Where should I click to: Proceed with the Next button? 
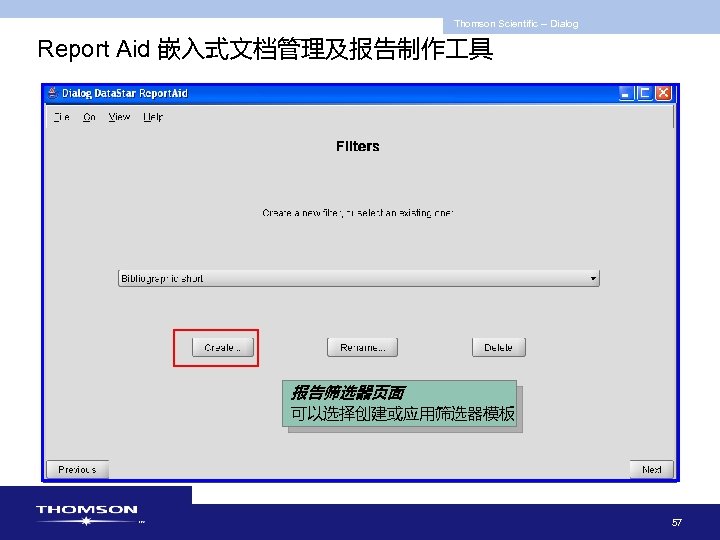coord(651,469)
